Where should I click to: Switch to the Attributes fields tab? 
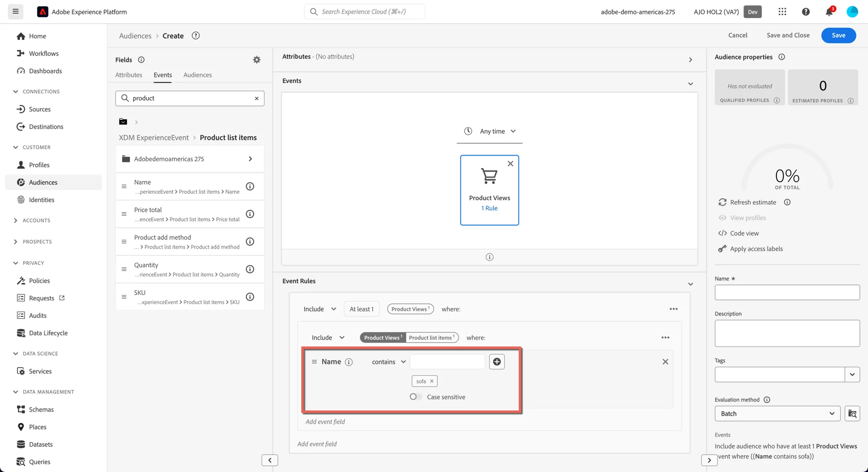pyautogui.click(x=128, y=75)
